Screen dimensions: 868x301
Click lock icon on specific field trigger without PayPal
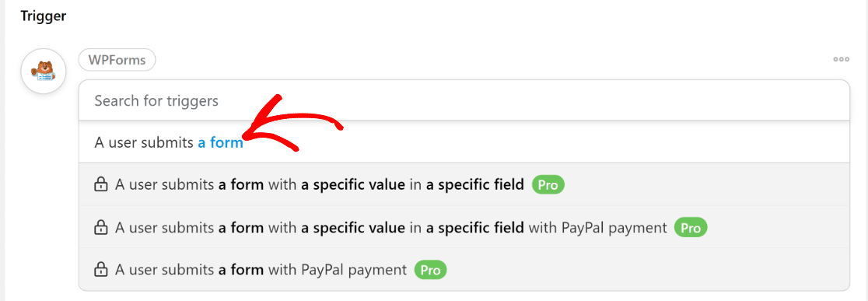click(100, 184)
